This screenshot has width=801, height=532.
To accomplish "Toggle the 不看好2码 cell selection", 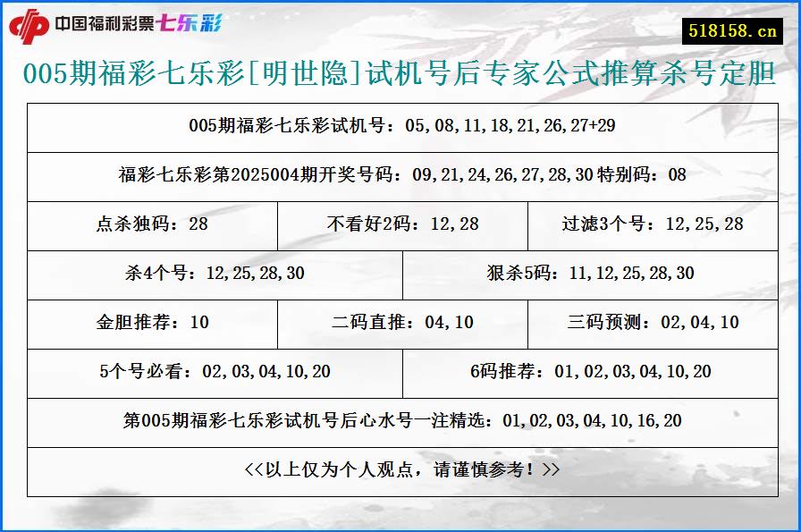I will [400, 225].
